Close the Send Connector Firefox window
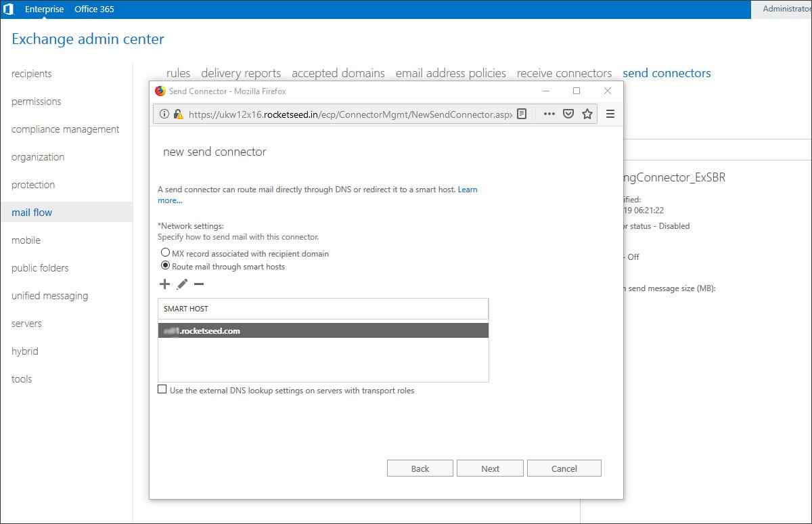 click(608, 91)
